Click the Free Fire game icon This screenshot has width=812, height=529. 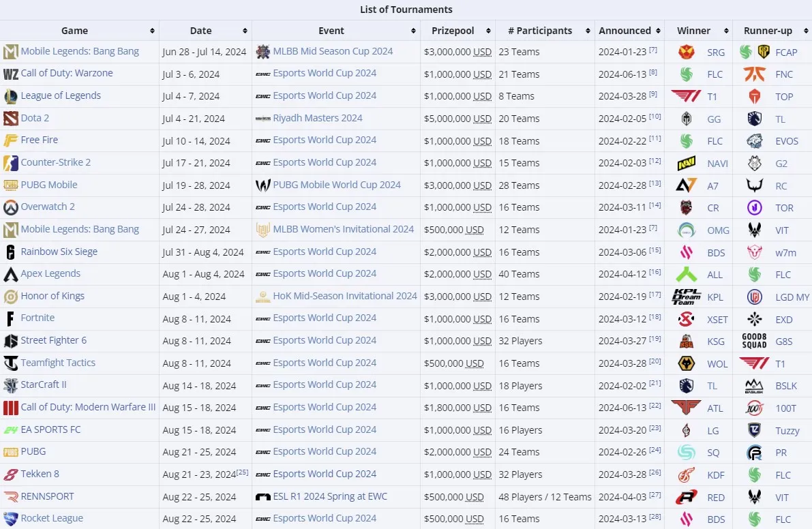[10, 141]
